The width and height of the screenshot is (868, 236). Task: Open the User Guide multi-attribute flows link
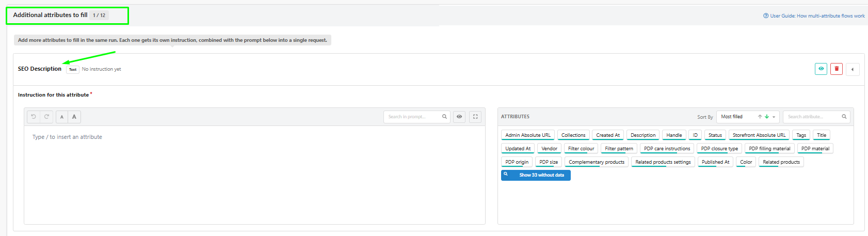(814, 16)
